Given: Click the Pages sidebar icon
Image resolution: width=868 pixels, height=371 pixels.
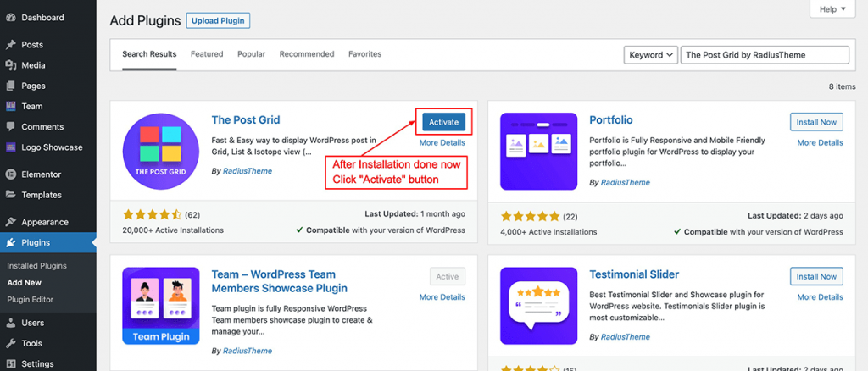Looking at the screenshot, I should [x=10, y=86].
